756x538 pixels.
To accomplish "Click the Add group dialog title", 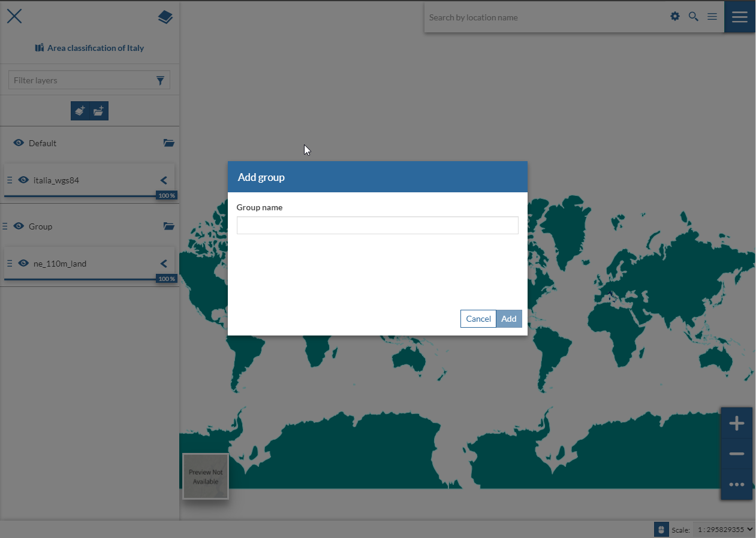I will (261, 177).
